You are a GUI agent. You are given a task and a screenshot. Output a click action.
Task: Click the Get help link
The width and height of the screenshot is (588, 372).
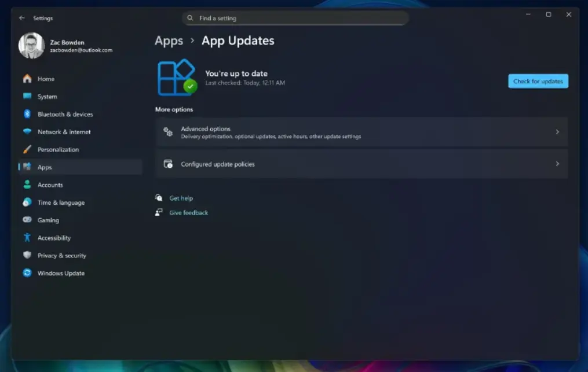tap(181, 198)
